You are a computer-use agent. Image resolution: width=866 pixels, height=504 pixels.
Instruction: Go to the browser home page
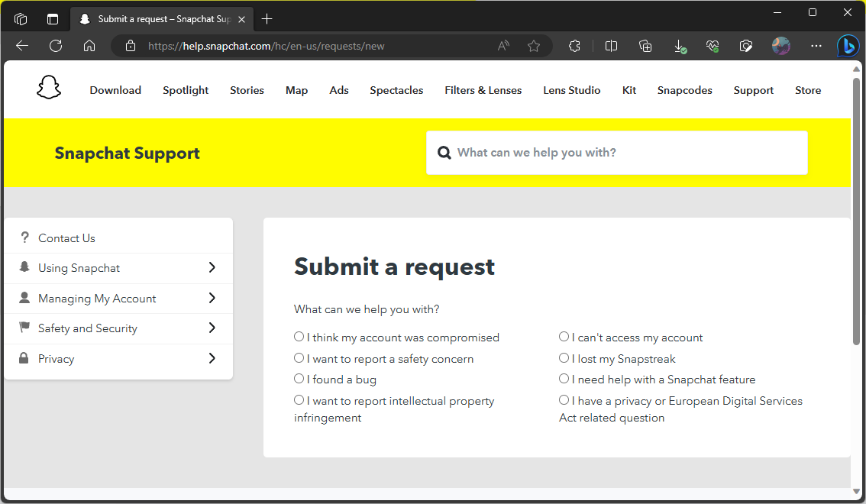pos(89,46)
